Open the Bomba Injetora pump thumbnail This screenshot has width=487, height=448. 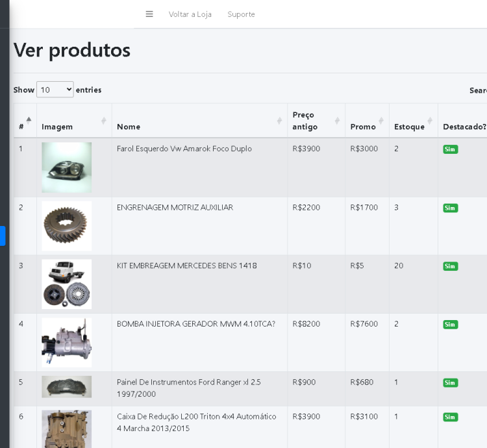tap(67, 342)
